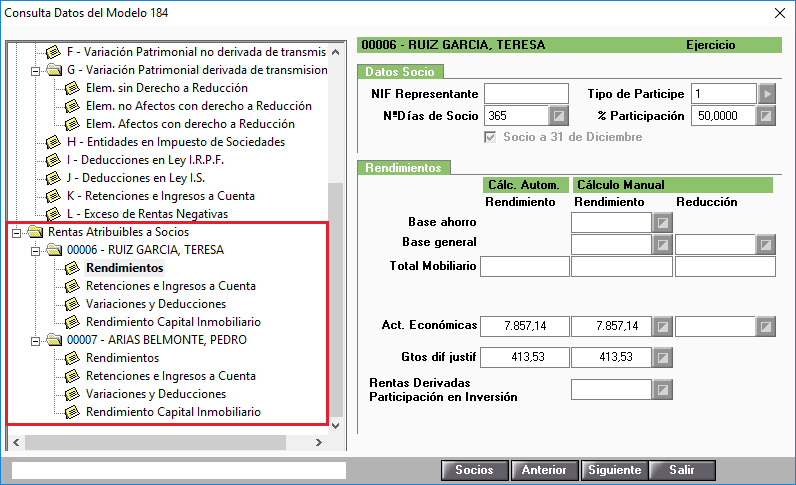Close the Consulta Datos del Modelo 184 window

click(780, 13)
